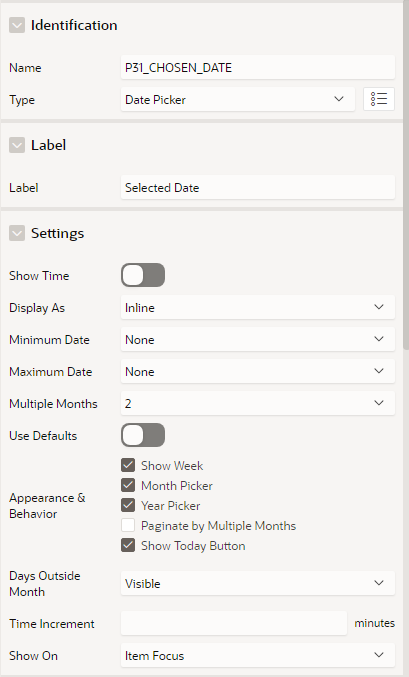Open the Minimum Date dropdown
Image resolution: width=409 pixels, height=677 pixels.
(258, 339)
